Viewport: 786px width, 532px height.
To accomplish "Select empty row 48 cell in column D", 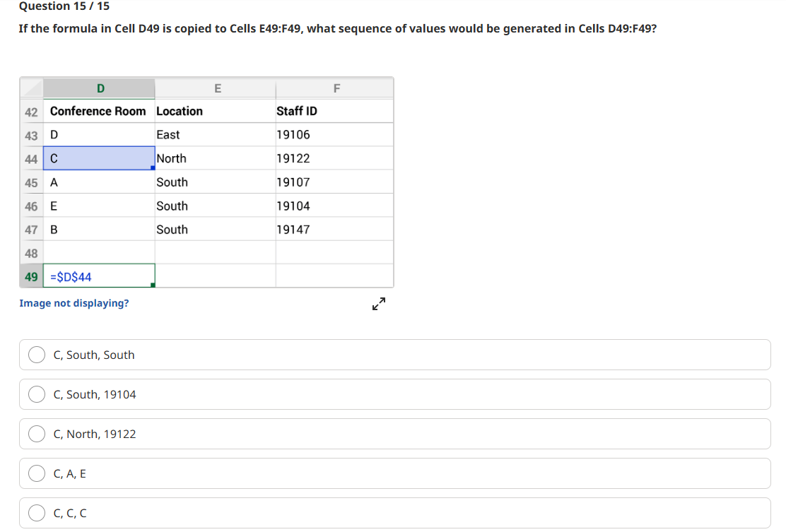I will (98, 252).
